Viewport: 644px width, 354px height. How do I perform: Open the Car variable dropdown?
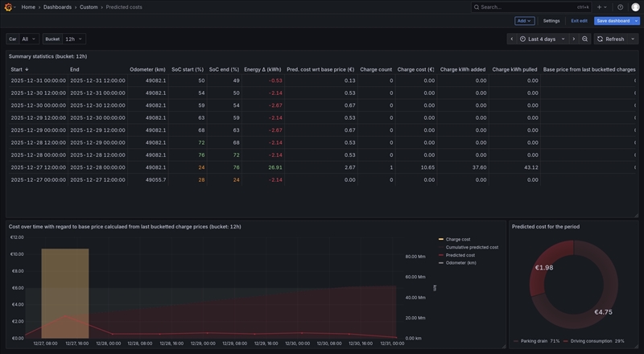29,39
